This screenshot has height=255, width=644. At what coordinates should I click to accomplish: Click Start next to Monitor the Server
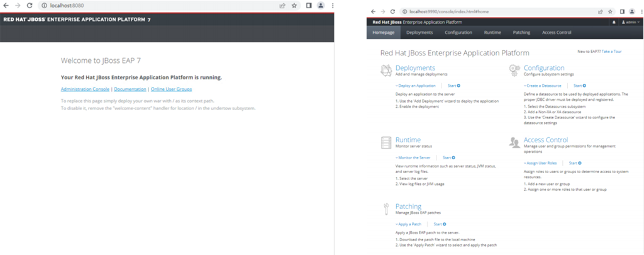click(x=448, y=157)
